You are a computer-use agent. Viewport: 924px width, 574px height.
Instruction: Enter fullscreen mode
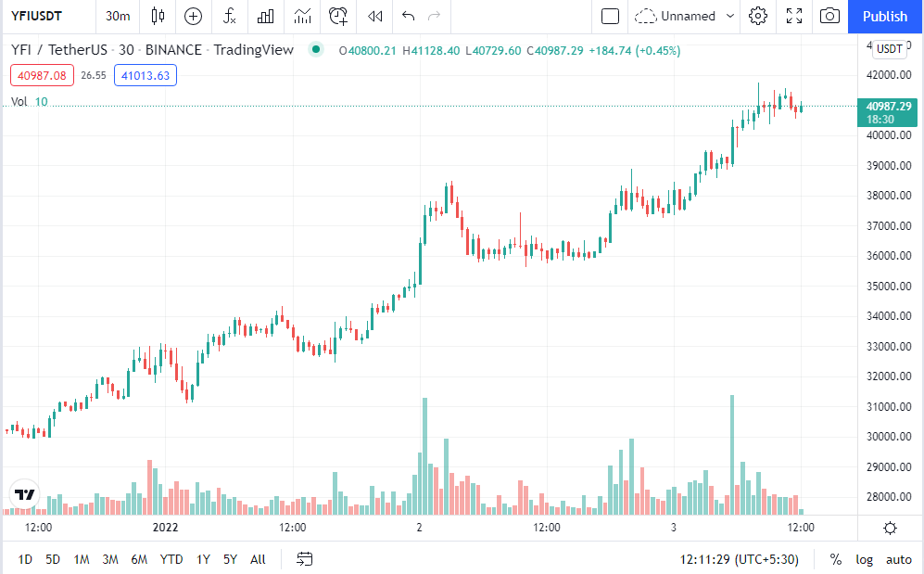point(794,16)
